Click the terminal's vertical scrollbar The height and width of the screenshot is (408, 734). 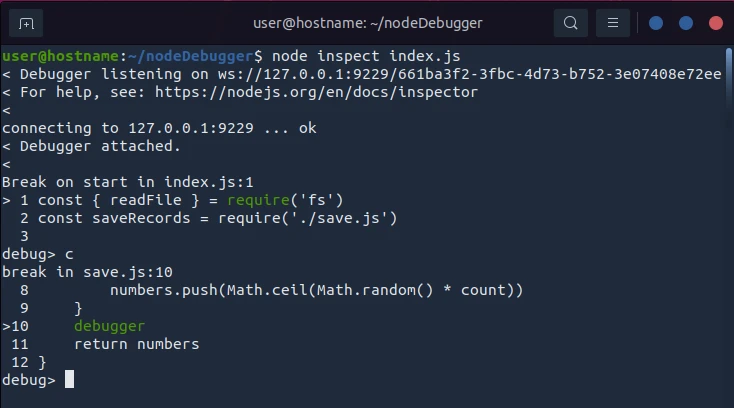729,200
